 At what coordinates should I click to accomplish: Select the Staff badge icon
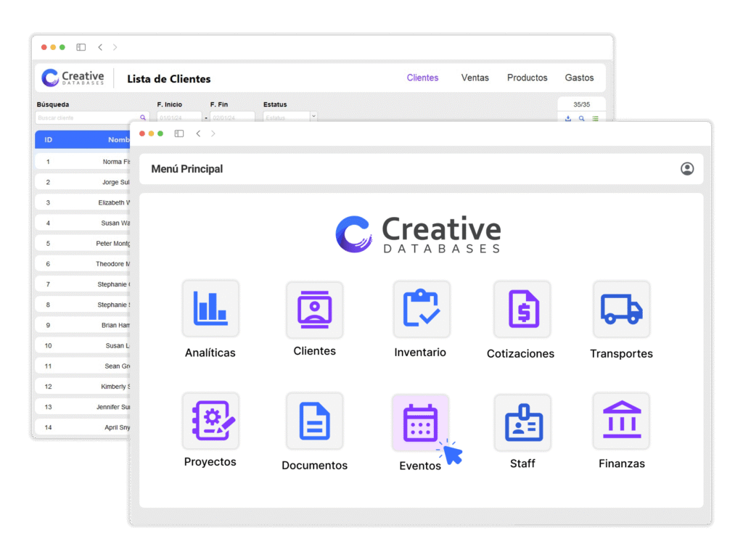point(522,422)
